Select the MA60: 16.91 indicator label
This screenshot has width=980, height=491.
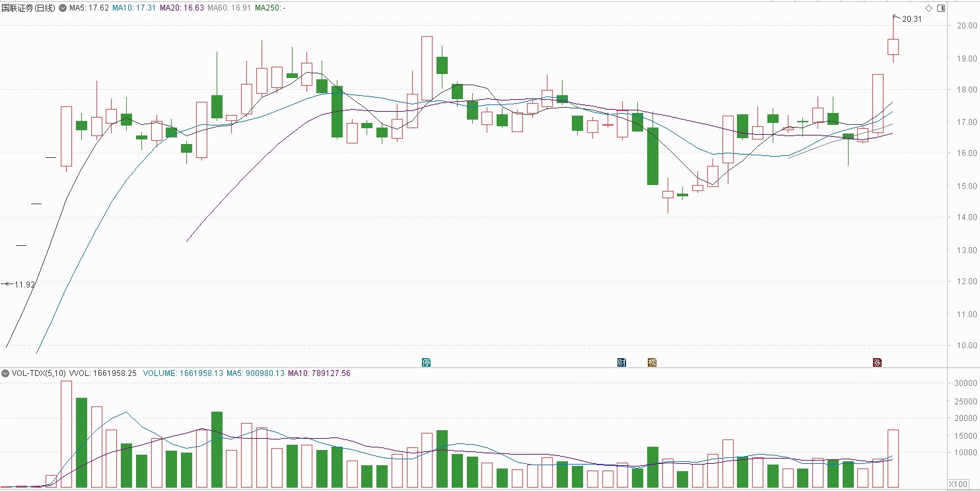click(x=229, y=8)
